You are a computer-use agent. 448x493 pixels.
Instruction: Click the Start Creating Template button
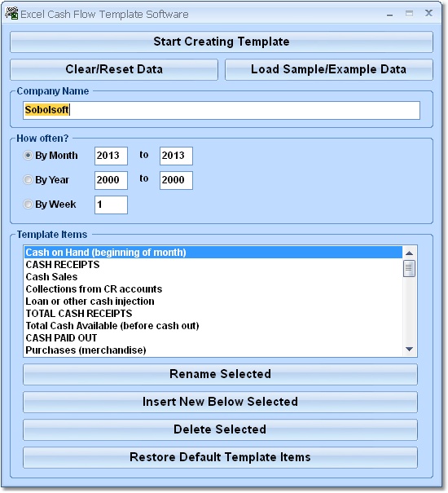(222, 42)
